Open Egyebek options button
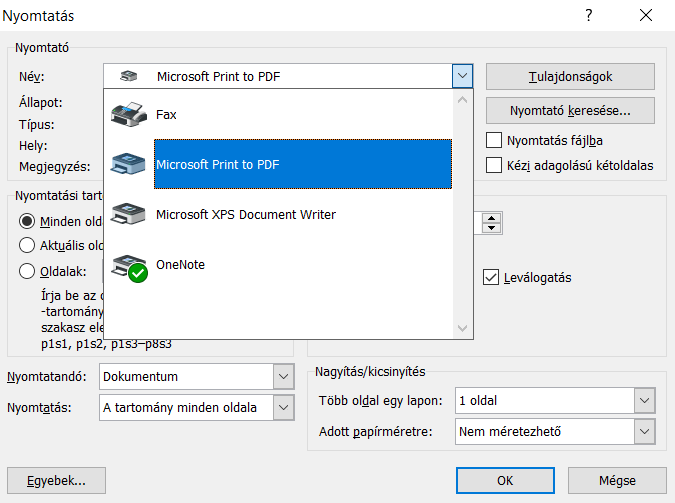The width and height of the screenshot is (675, 503). (56, 481)
